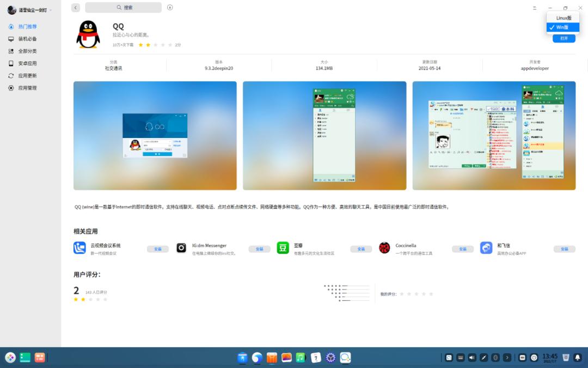Open the downloads manager icon
The image size is (588, 368).
(x=170, y=8)
